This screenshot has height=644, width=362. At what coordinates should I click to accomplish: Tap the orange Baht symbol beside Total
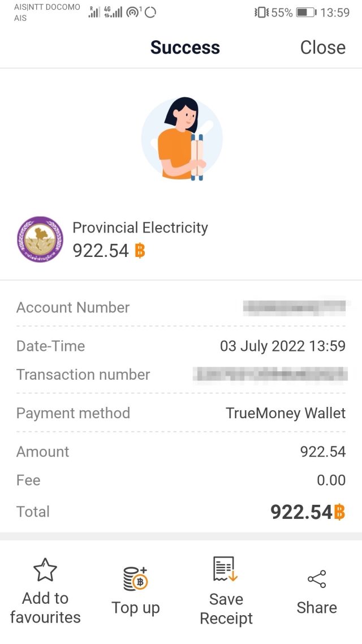click(x=339, y=512)
